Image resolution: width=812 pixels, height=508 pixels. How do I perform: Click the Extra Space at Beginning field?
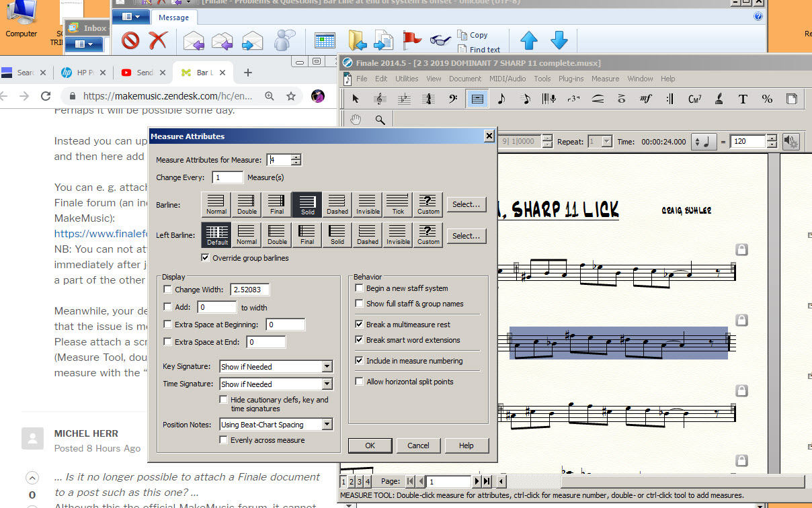click(x=285, y=325)
